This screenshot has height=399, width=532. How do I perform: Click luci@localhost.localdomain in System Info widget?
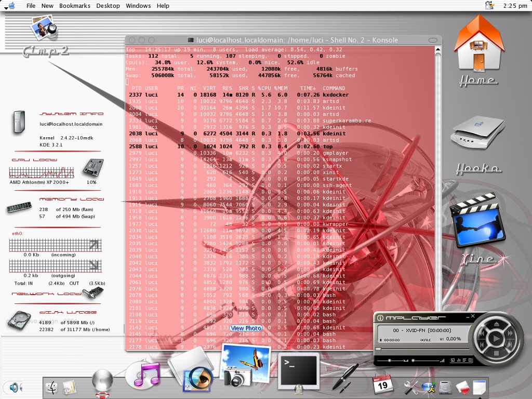pos(71,124)
